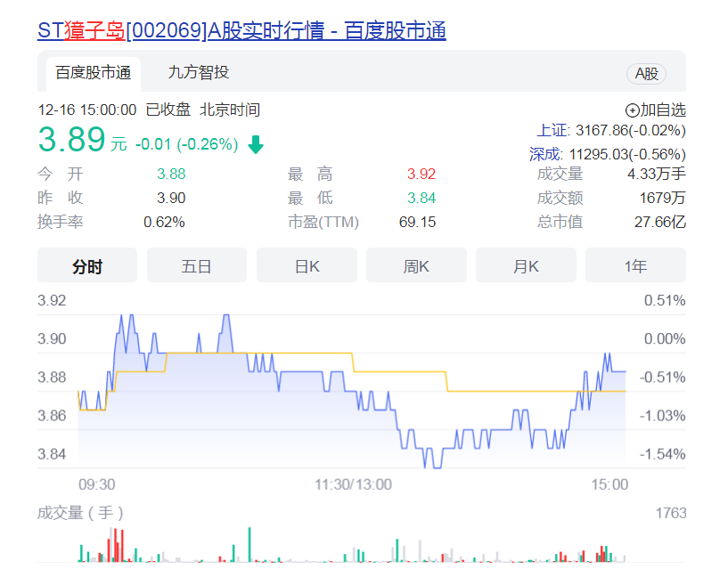Switch to the 百度股市通 tab

93,73
